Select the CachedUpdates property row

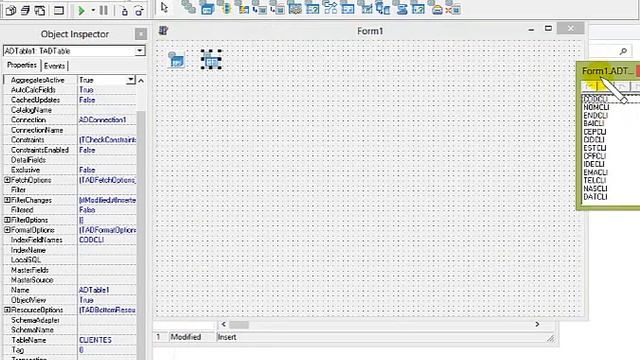70,100
